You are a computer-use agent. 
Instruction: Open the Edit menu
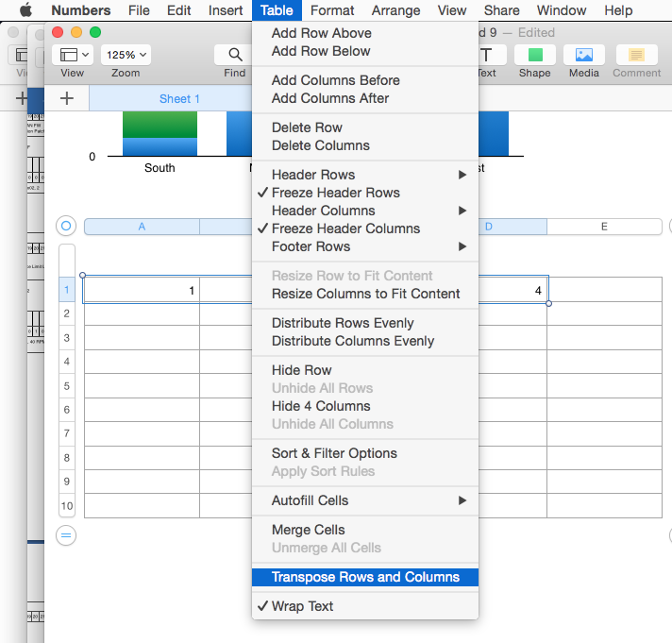point(178,9)
